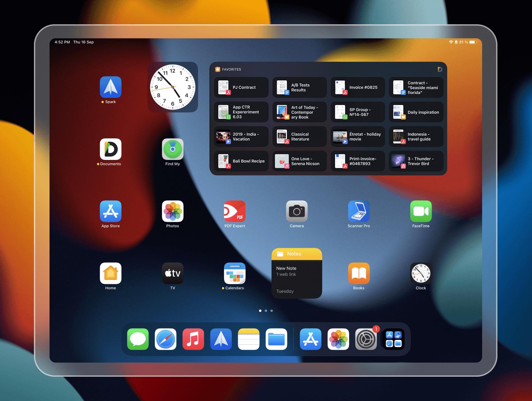
Task: Launch Find My
Action: pyautogui.click(x=173, y=150)
